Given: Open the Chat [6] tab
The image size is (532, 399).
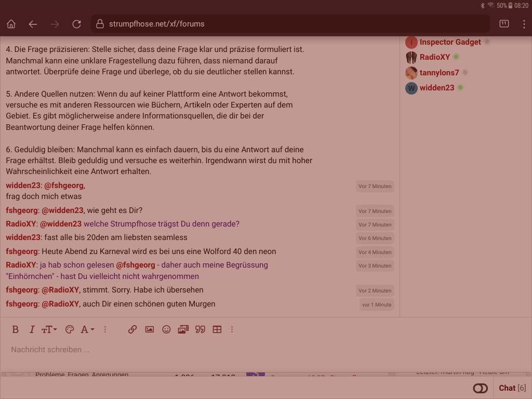Looking at the screenshot, I should point(512,388).
